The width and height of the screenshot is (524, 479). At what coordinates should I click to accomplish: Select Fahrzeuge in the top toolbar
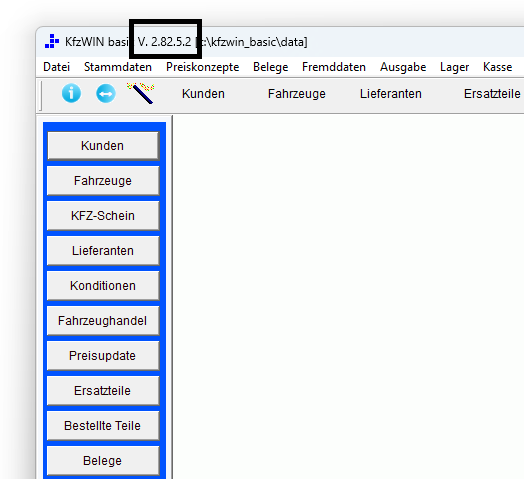pos(297,94)
